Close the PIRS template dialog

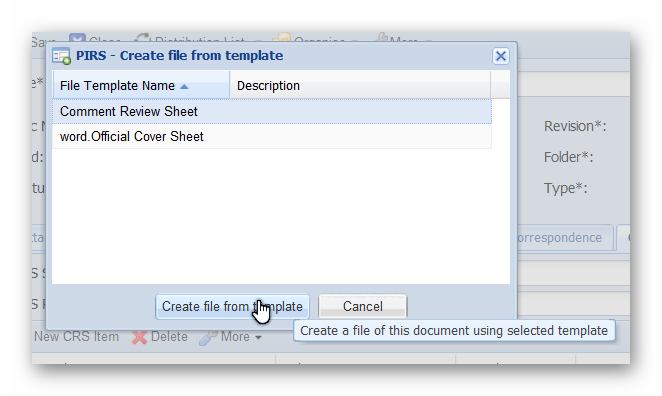point(501,56)
